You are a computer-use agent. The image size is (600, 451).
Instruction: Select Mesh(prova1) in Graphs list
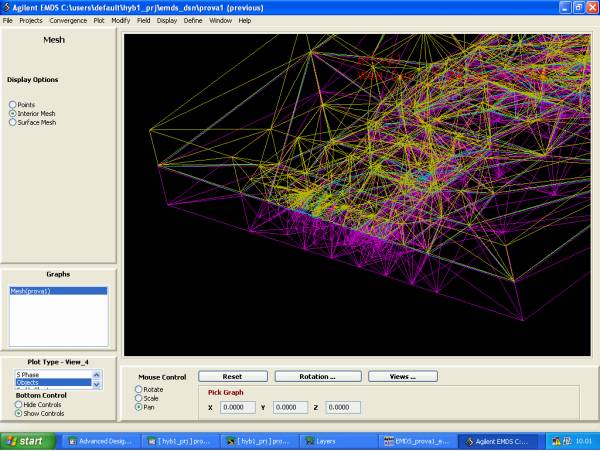point(58,291)
